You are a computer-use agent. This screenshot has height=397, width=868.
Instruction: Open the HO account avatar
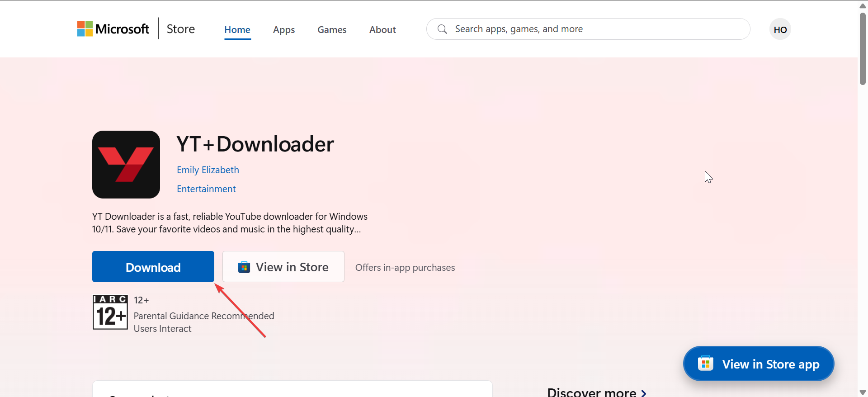tap(780, 29)
